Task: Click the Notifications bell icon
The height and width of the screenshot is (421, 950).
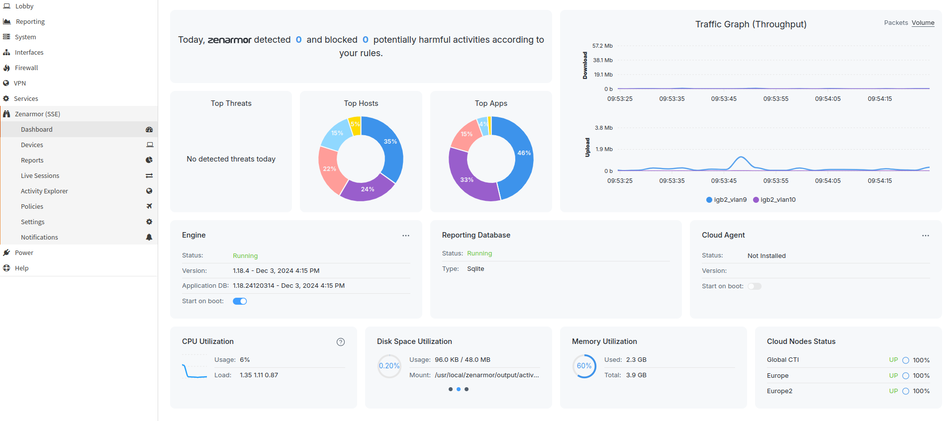Action: (149, 237)
